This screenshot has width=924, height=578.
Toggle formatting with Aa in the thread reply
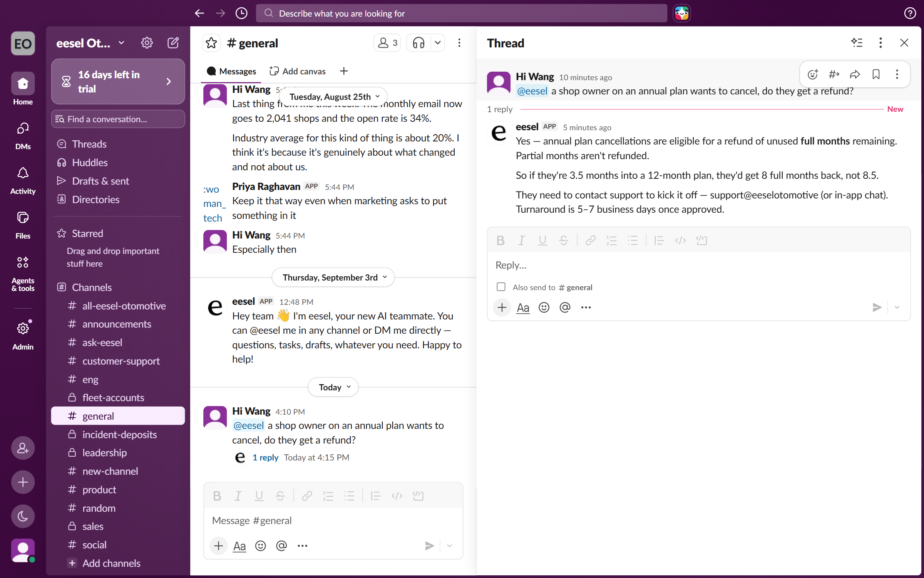click(x=523, y=307)
